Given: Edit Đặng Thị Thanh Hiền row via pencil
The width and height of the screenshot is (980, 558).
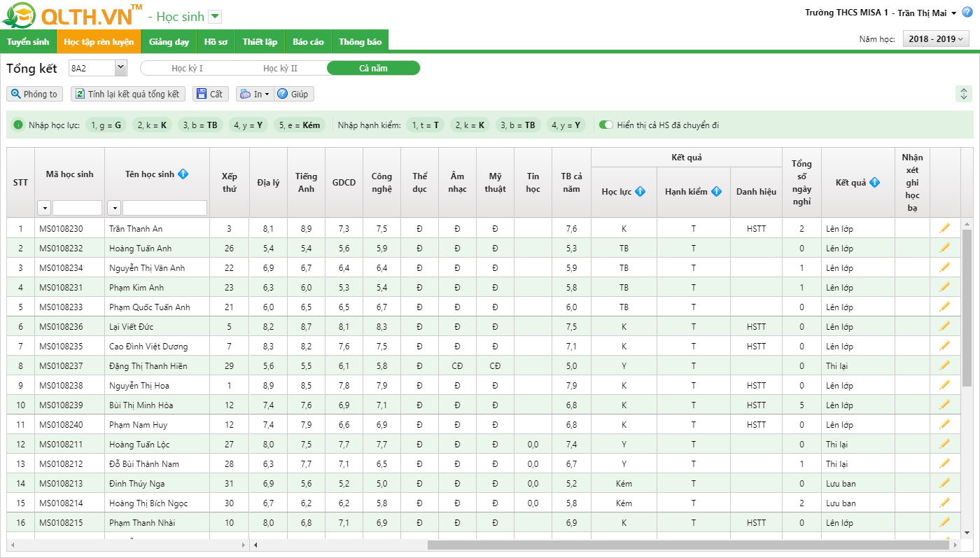Looking at the screenshot, I should point(944,365).
